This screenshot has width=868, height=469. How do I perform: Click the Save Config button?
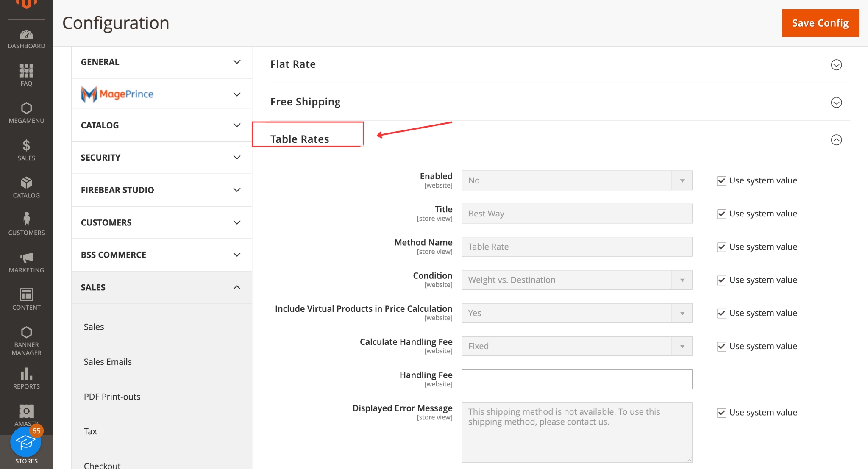820,23
